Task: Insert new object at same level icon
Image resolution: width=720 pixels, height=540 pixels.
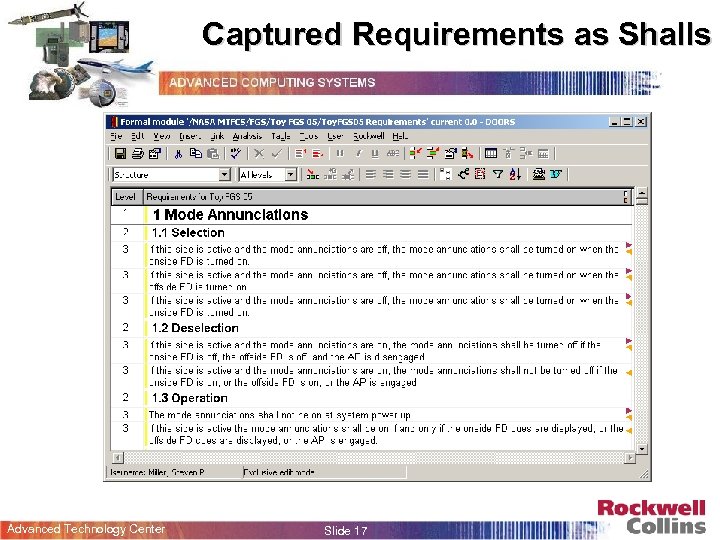Action: (x=300, y=153)
